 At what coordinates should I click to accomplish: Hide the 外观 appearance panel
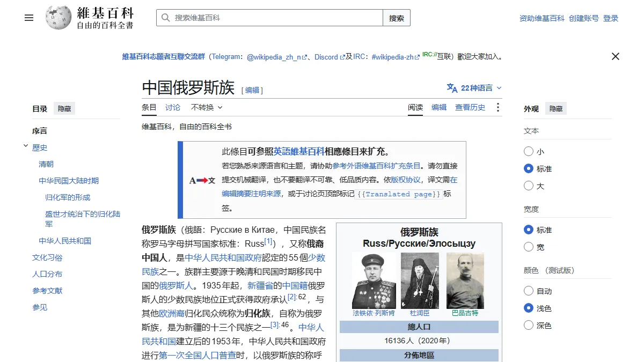click(556, 108)
